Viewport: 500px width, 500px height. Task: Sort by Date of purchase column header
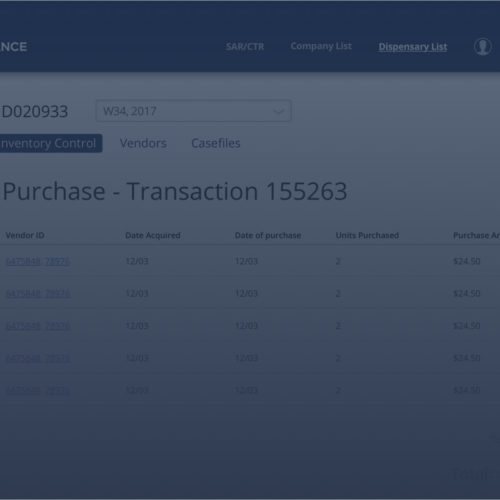click(x=268, y=235)
